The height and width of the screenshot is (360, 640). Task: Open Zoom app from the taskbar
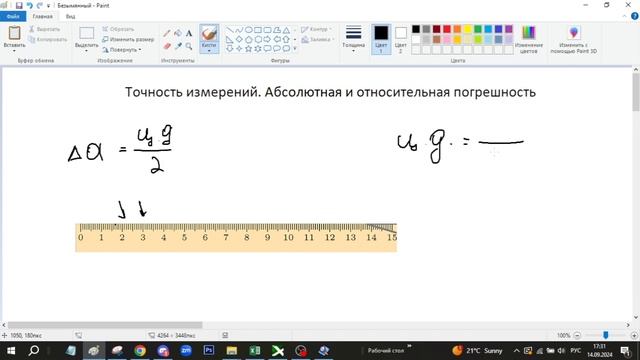(186, 351)
